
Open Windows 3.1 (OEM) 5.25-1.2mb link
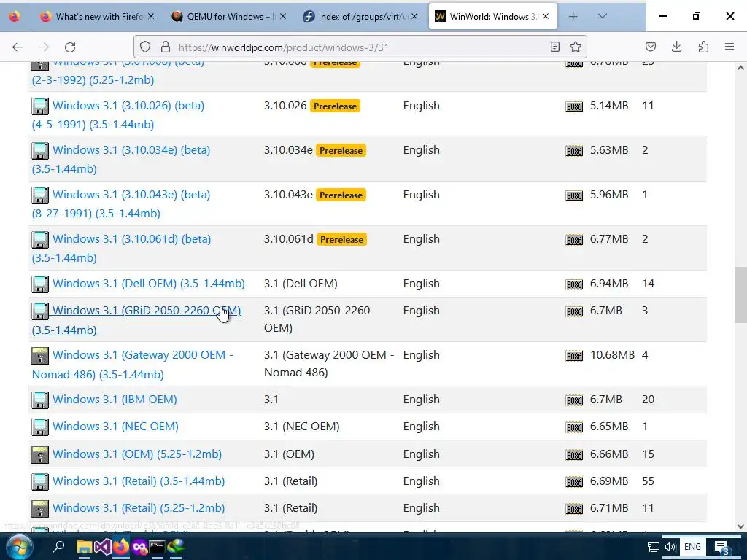tap(137, 454)
